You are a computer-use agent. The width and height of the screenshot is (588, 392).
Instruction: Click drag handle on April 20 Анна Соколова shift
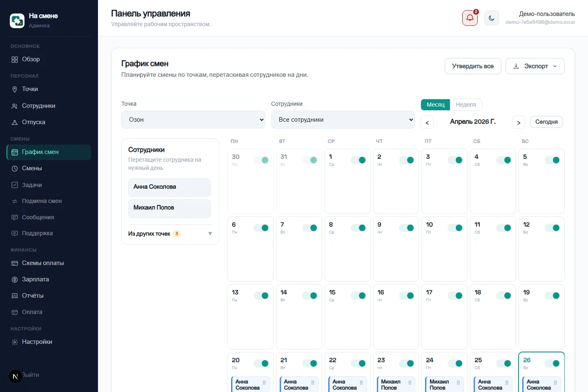tap(264, 383)
